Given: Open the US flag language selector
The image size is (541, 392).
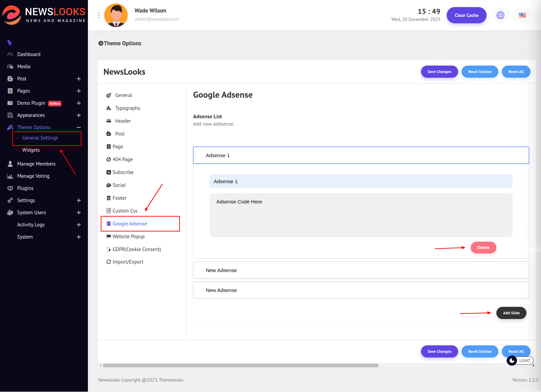Looking at the screenshot, I should (522, 15).
